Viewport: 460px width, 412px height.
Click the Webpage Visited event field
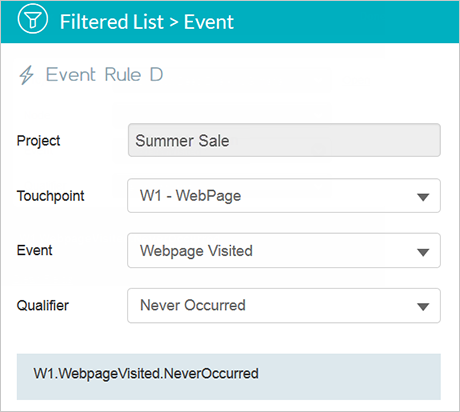tap(284, 251)
